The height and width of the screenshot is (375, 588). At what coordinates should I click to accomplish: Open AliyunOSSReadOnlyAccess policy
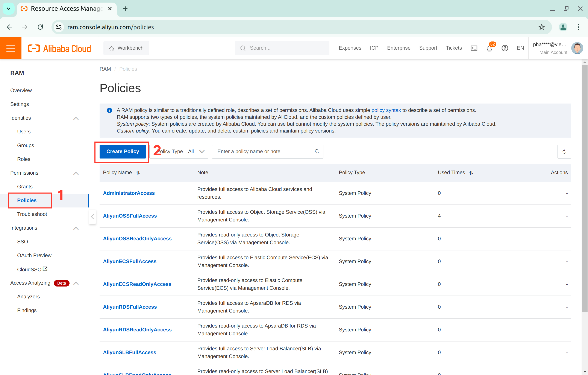137,239
